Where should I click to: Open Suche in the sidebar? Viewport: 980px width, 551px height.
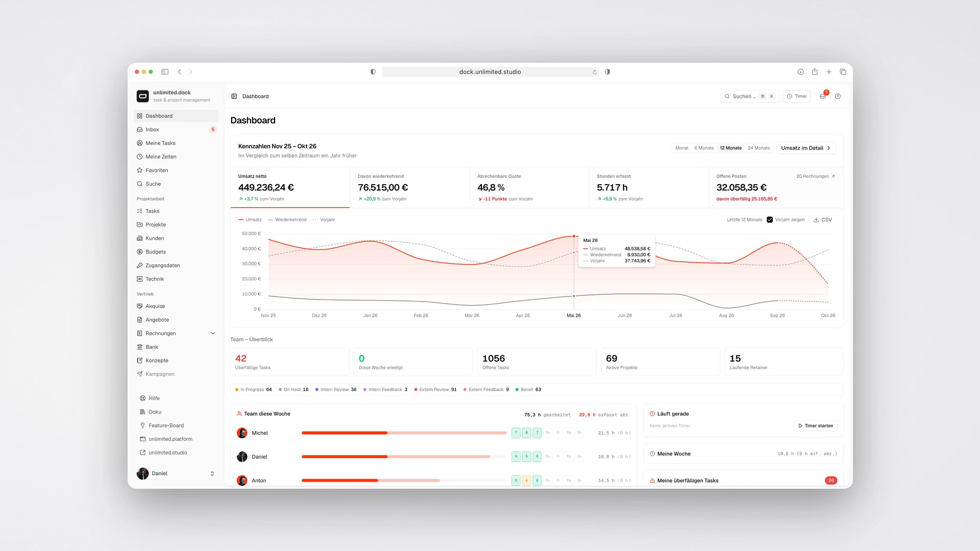(176, 184)
